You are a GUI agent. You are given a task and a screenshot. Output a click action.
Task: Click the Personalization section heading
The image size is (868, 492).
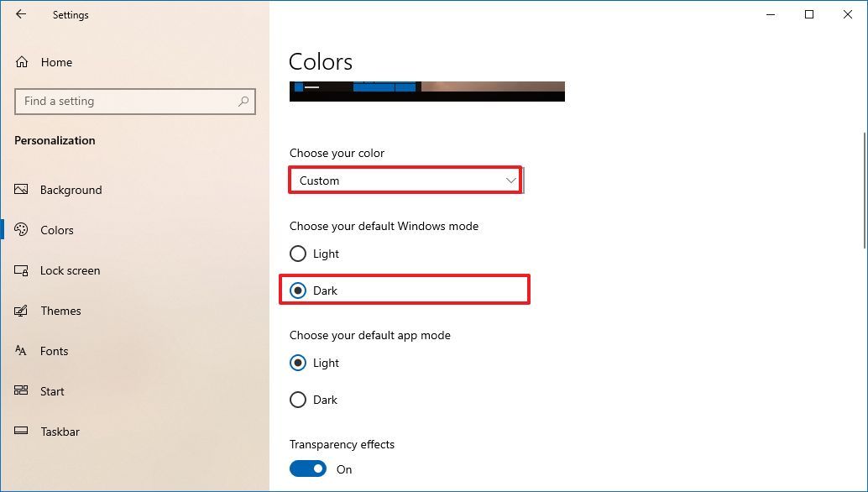55,140
